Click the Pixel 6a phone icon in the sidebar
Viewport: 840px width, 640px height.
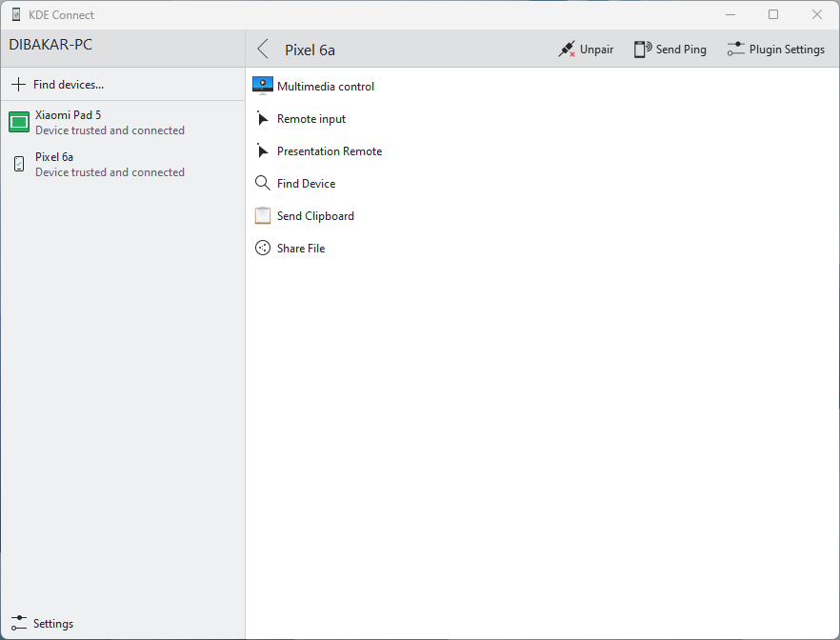click(19, 164)
